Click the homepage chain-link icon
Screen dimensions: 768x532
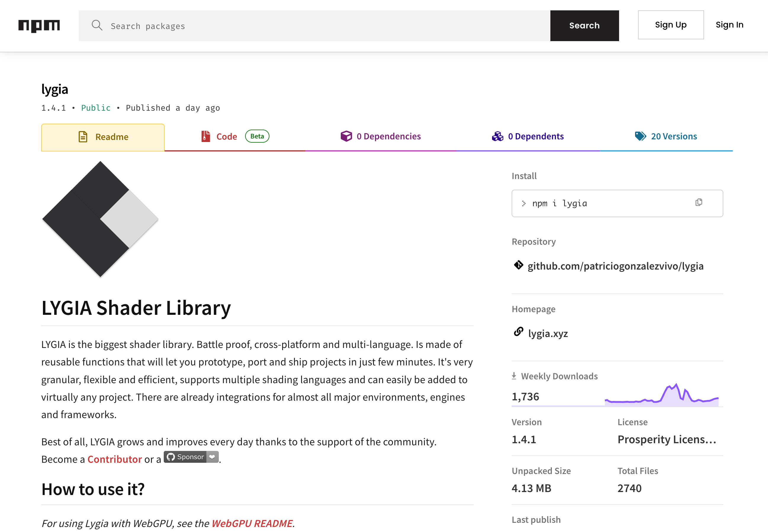click(518, 332)
